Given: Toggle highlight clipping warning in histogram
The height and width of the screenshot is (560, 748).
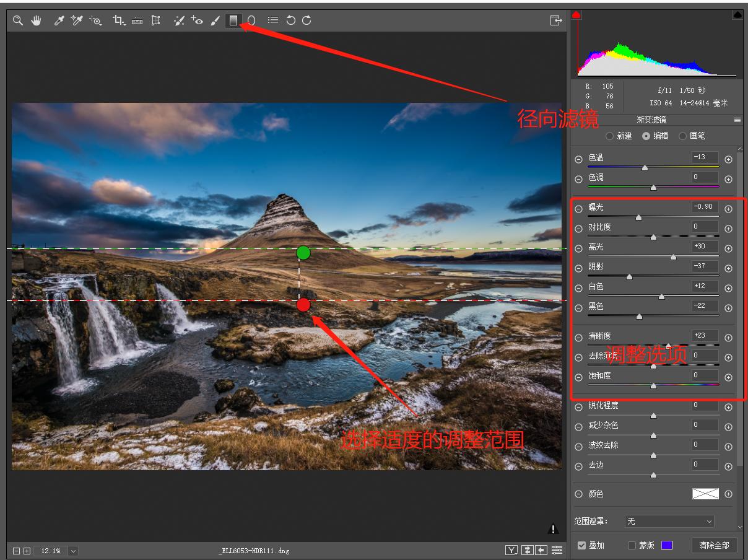Looking at the screenshot, I should pyautogui.click(x=737, y=14).
